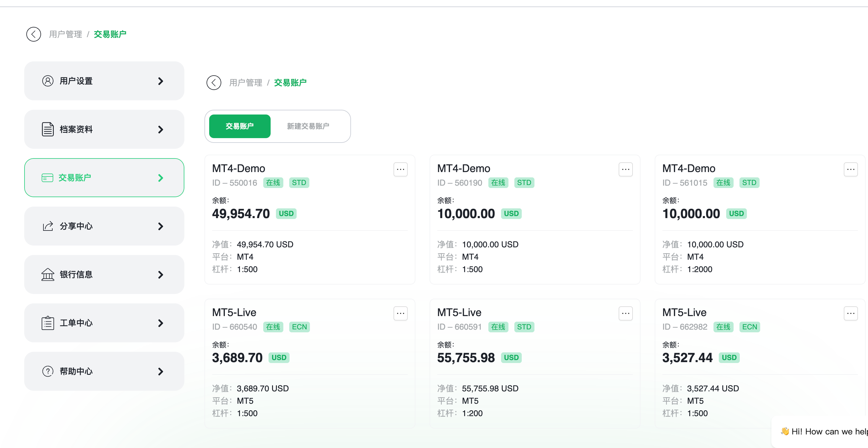Click the balance 3,527.44
868x448 pixels.
687,358
